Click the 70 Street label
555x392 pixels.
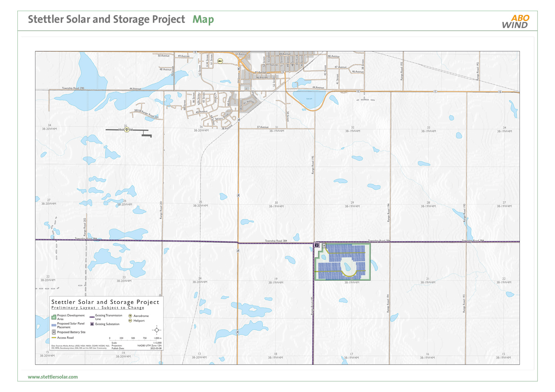coord(172,71)
